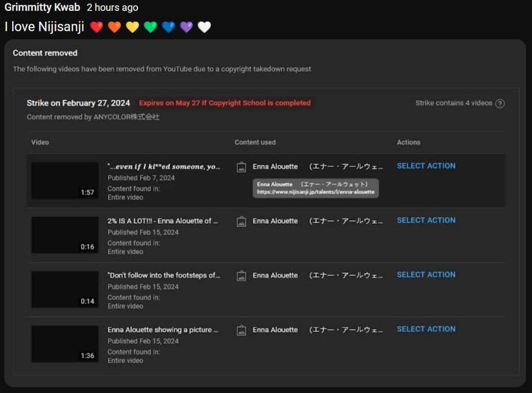Viewport: 532px width, 393px height.
Task: Click the blue heart emoji
Action: click(x=168, y=27)
